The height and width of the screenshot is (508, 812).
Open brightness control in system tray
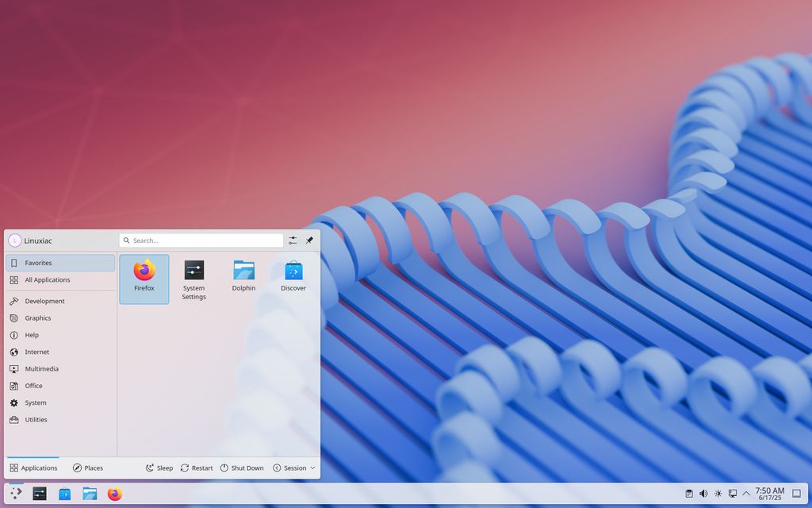tap(718, 494)
